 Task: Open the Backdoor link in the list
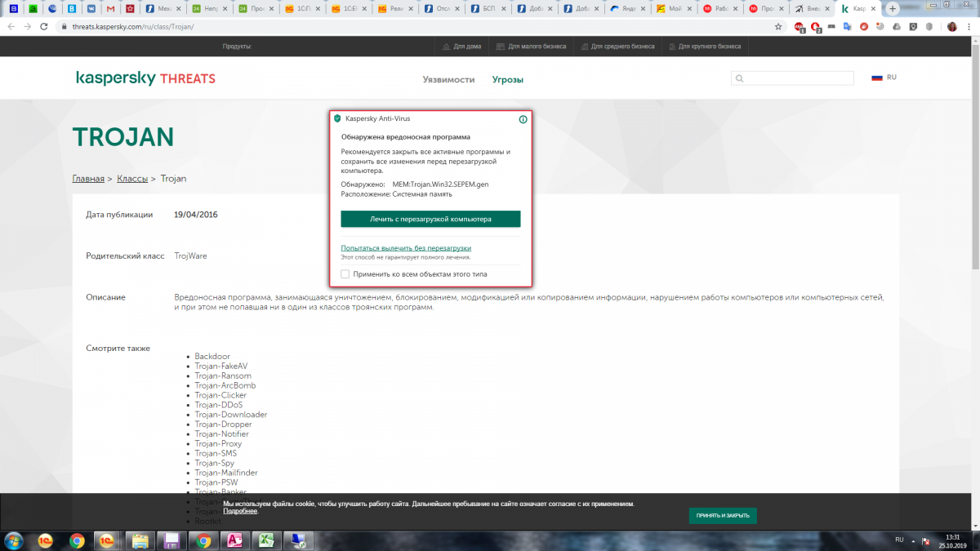(212, 357)
